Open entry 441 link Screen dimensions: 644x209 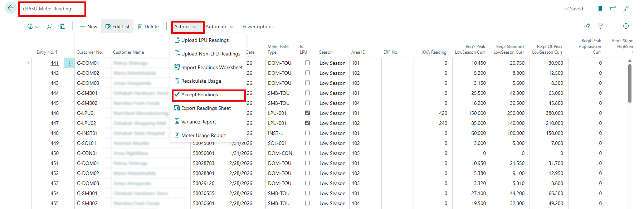(54, 63)
